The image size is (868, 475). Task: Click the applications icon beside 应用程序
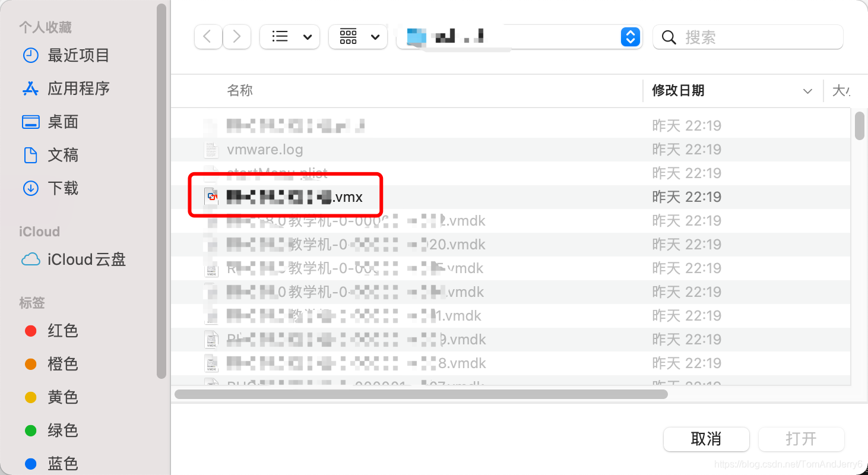30,88
